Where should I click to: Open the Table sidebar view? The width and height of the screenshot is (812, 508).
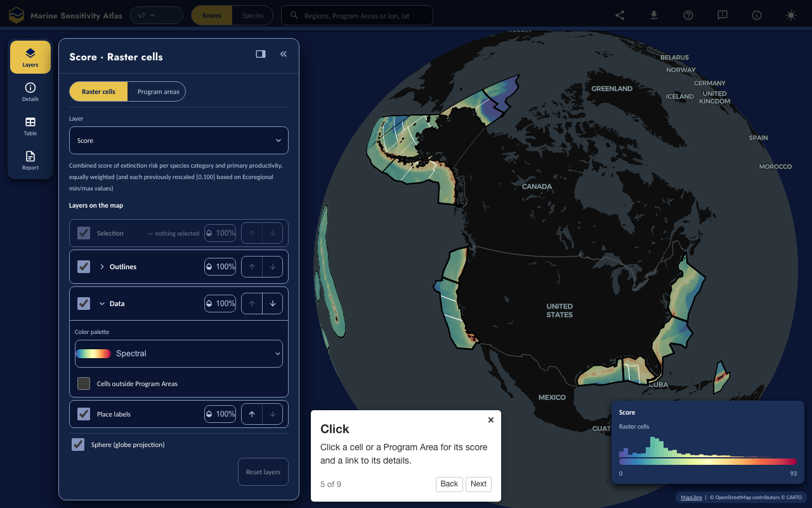tap(30, 126)
